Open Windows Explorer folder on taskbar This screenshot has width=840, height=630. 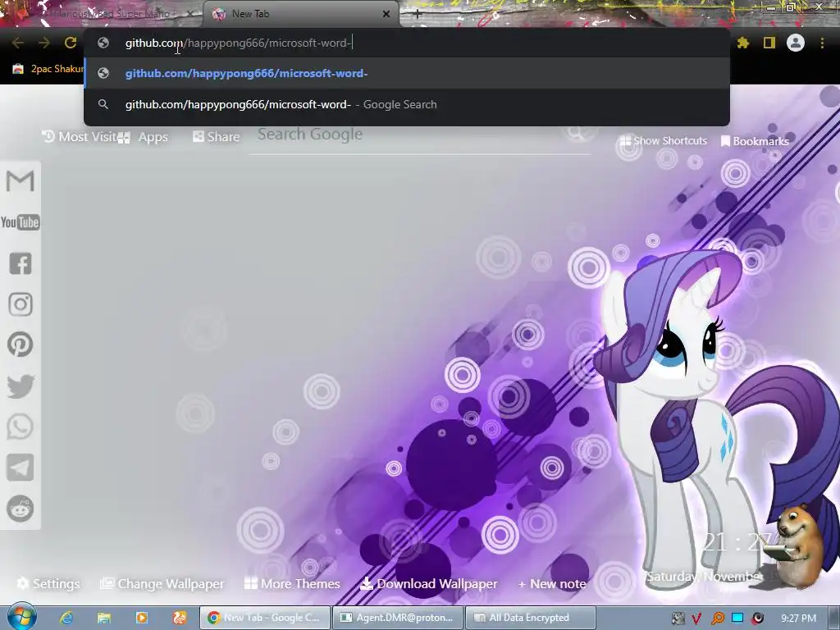click(104, 618)
